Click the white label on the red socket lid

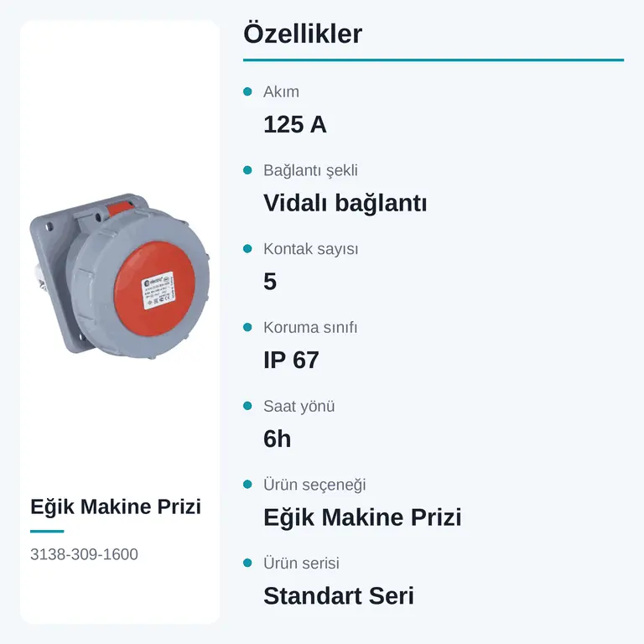[x=158, y=291]
